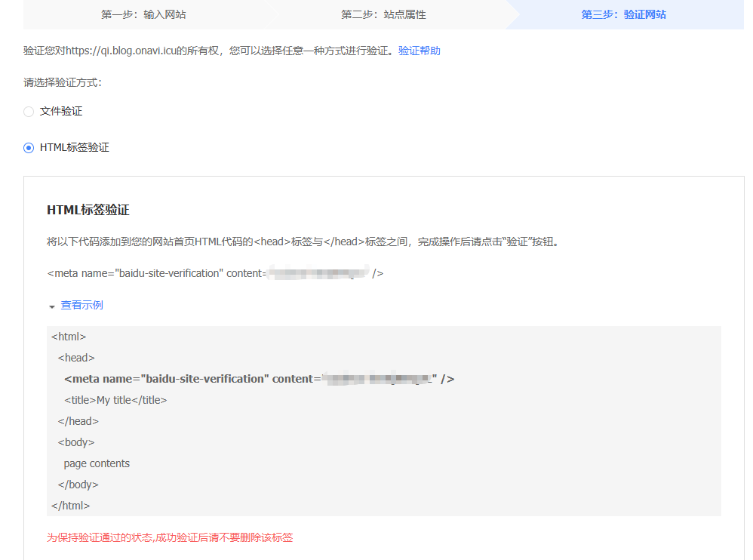This screenshot has width=753, height=560.
Task: Click the closing </html> example line
Action: [71, 506]
